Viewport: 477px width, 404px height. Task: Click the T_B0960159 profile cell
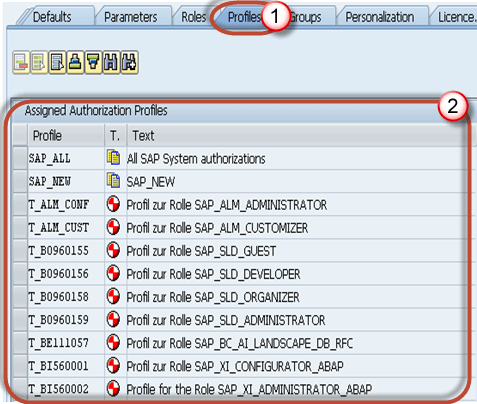66,319
